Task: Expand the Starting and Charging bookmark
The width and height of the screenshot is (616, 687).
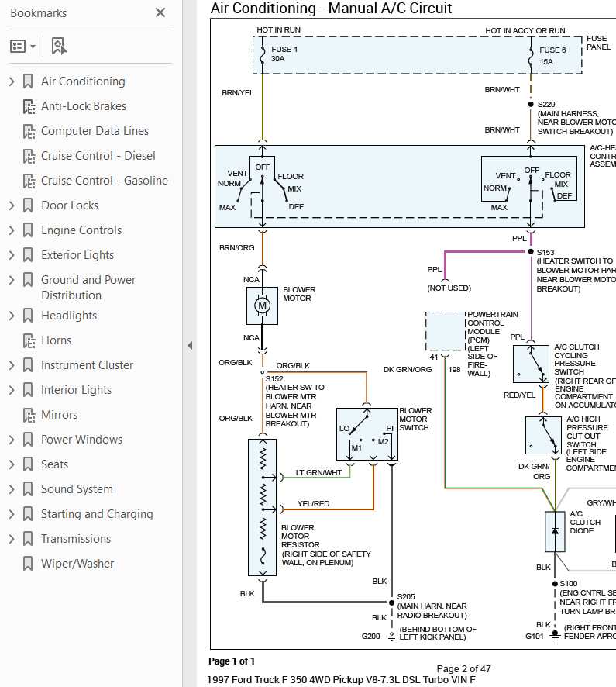Action: pos(12,514)
